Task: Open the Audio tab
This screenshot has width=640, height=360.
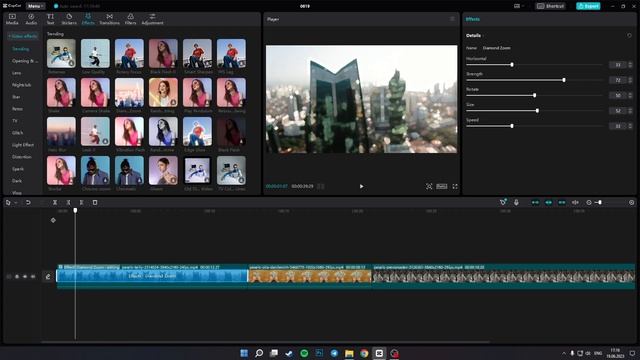Action: point(31,19)
